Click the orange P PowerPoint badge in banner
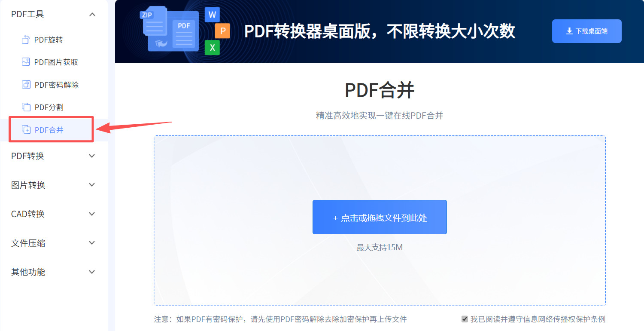This screenshot has height=331, width=644. tap(222, 31)
